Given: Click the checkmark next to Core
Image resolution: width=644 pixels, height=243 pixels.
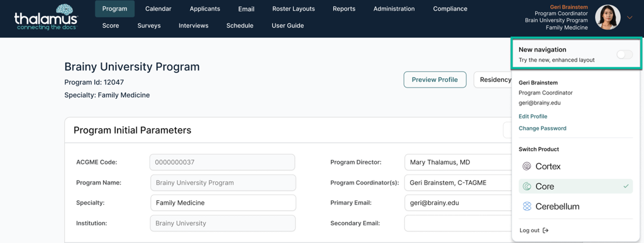Looking at the screenshot, I should click(x=626, y=186).
